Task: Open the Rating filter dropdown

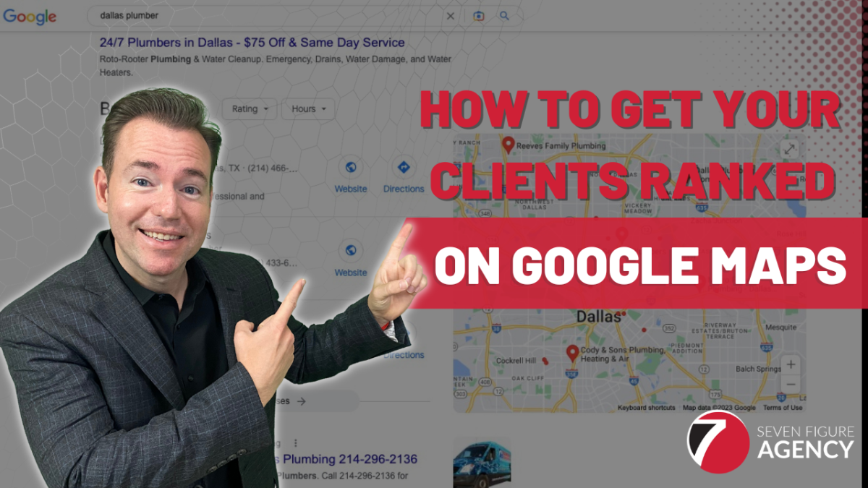Action: pyautogui.click(x=250, y=109)
